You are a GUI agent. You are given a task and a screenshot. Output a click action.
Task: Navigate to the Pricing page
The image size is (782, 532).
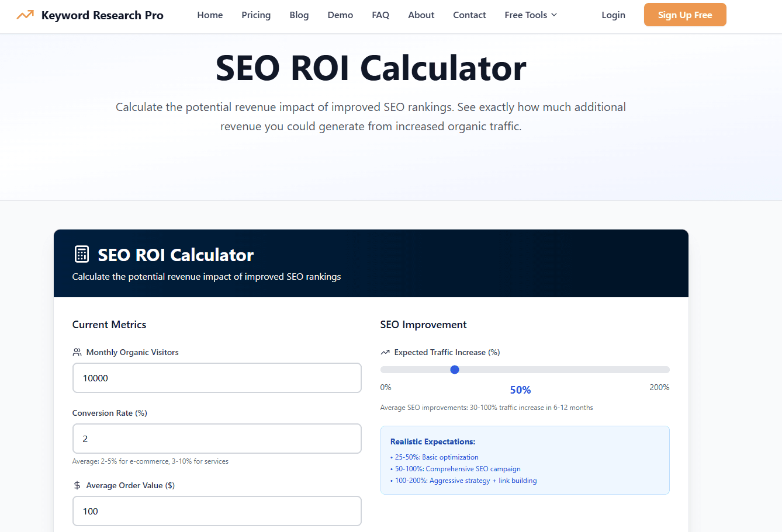(256, 15)
